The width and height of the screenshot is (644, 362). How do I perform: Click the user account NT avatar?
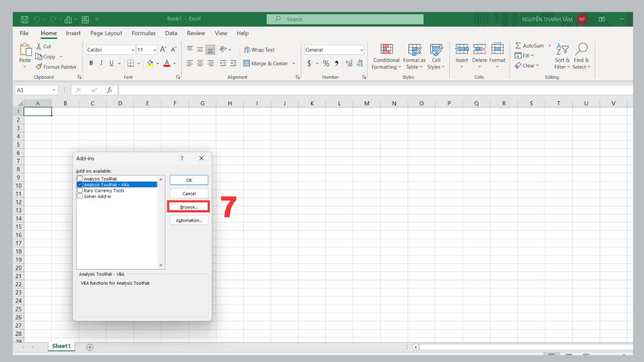(582, 19)
